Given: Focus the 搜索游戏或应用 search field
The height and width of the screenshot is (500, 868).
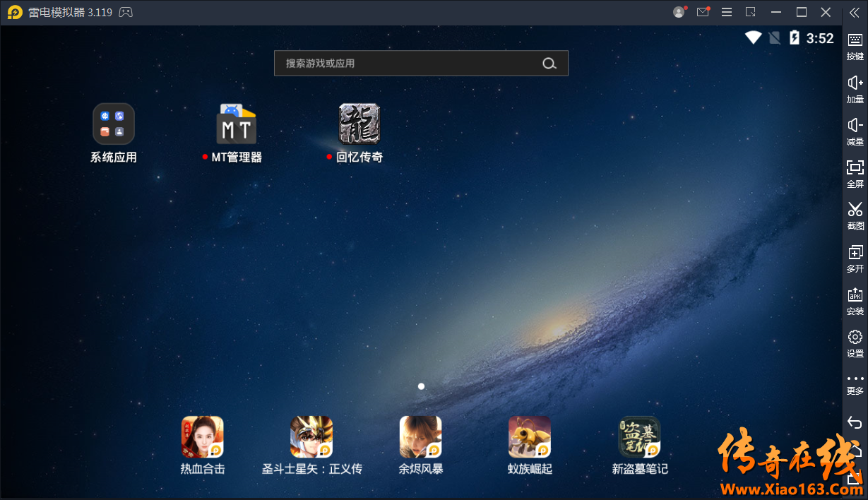Looking at the screenshot, I should pyautogui.click(x=421, y=63).
